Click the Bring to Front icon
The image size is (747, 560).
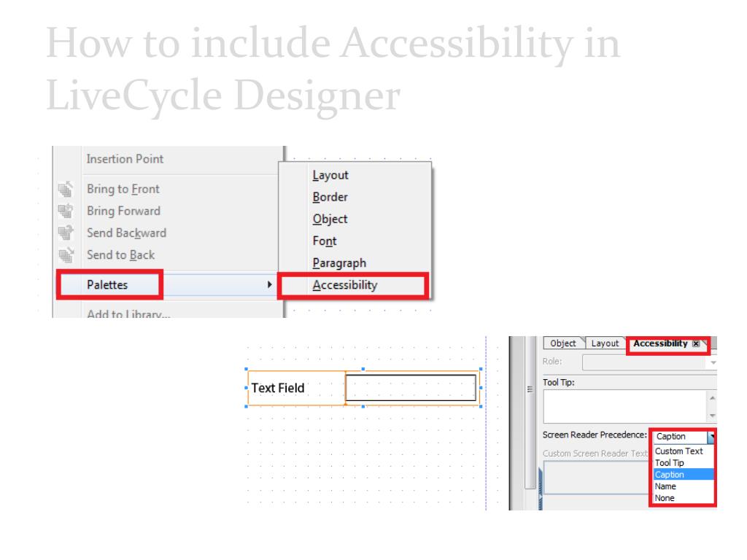(x=66, y=189)
